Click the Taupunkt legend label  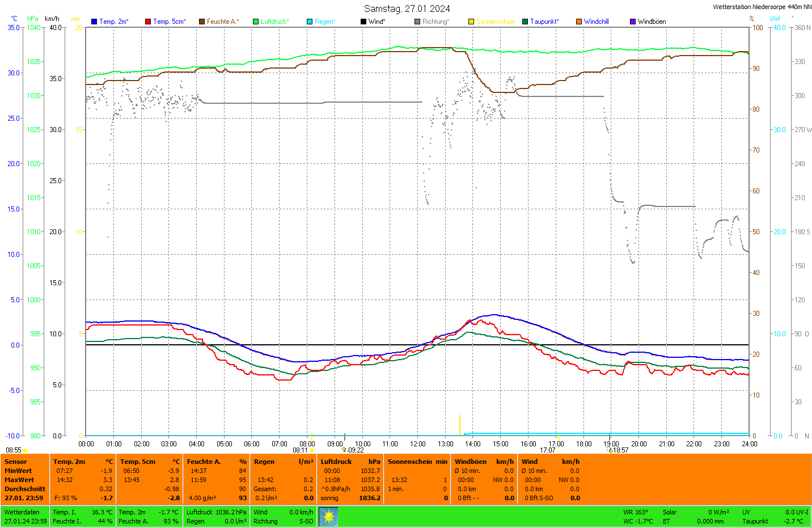[544, 22]
